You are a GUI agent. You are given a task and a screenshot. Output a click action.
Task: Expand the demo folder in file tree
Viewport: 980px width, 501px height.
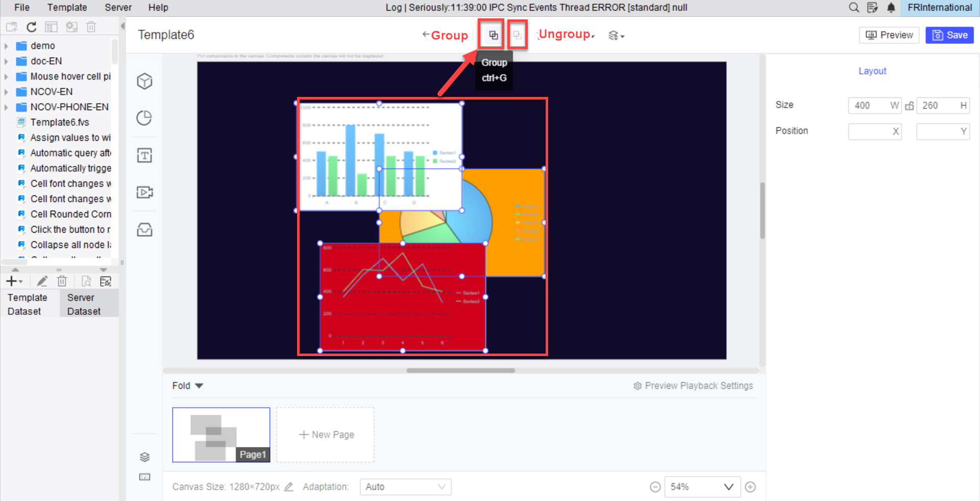point(6,46)
